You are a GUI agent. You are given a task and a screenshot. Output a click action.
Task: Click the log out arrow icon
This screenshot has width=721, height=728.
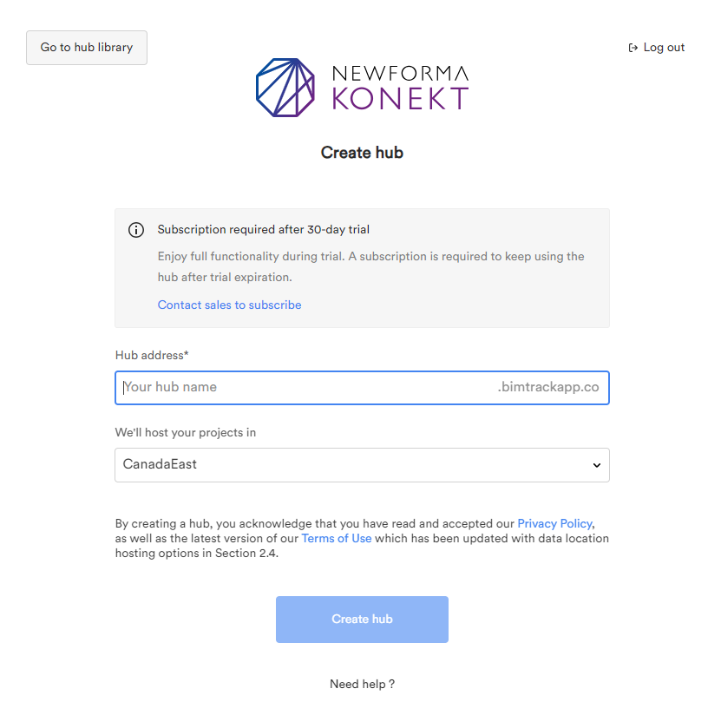coord(632,47)
